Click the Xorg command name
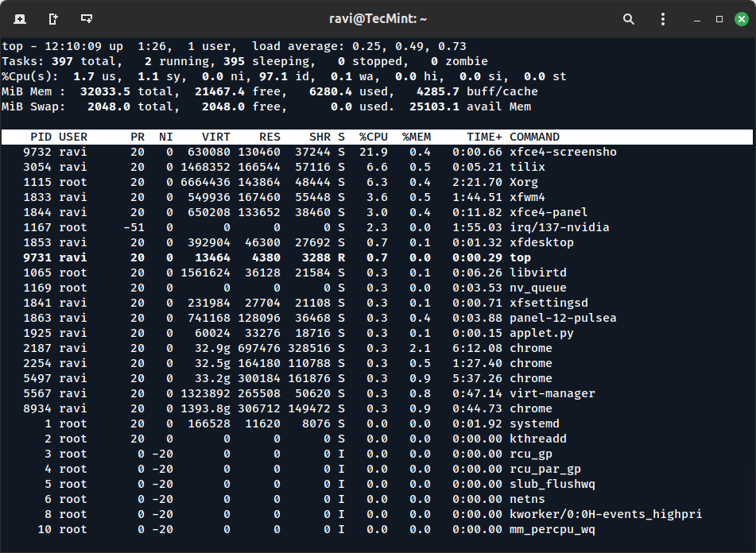The image size is (756, 553). 524,182
